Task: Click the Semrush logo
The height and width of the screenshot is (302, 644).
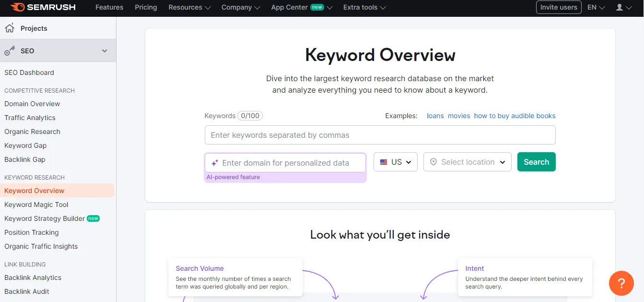Action: point(43,7)
